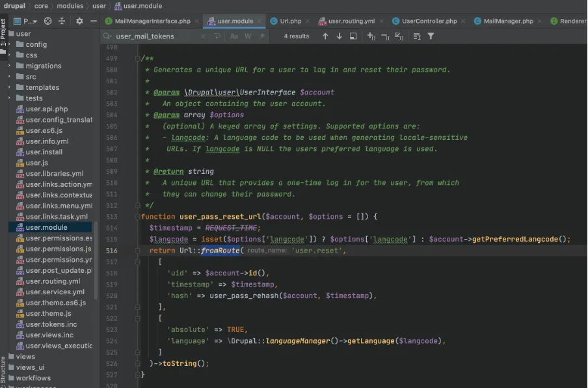
Task: Select user.install file
Action: click(44, 152)
